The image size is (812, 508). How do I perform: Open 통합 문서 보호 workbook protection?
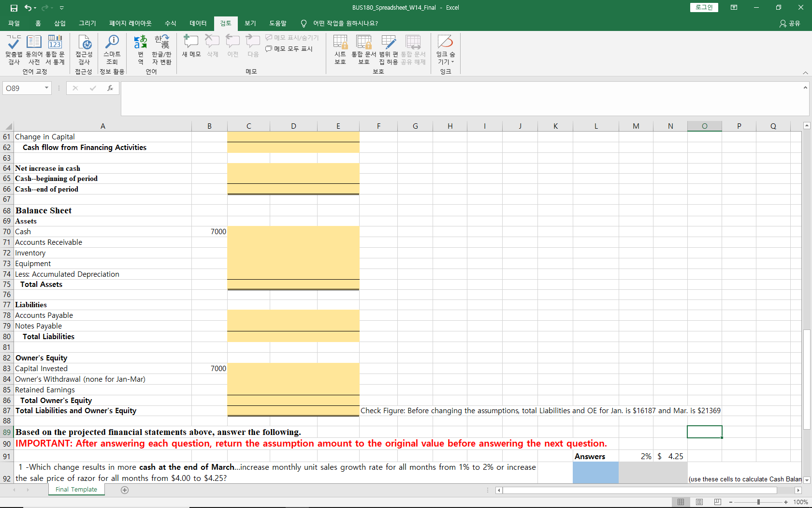(364, 48)
